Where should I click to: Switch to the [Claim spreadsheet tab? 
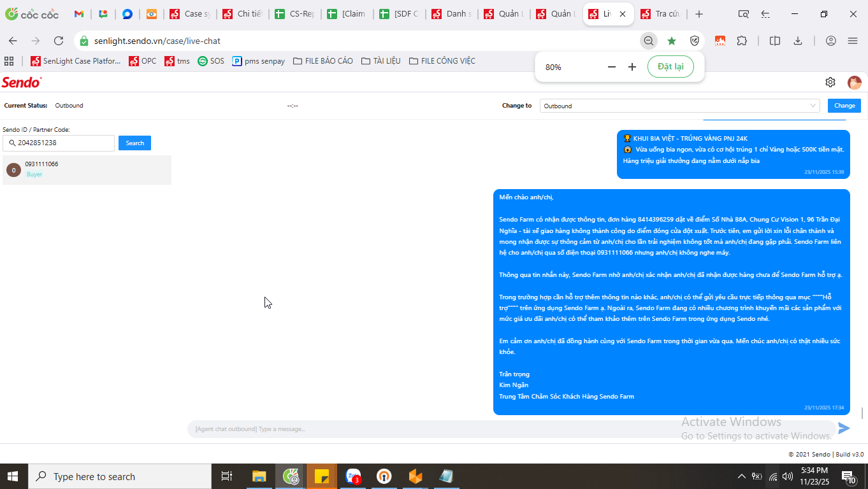click(x=346, y=14)
